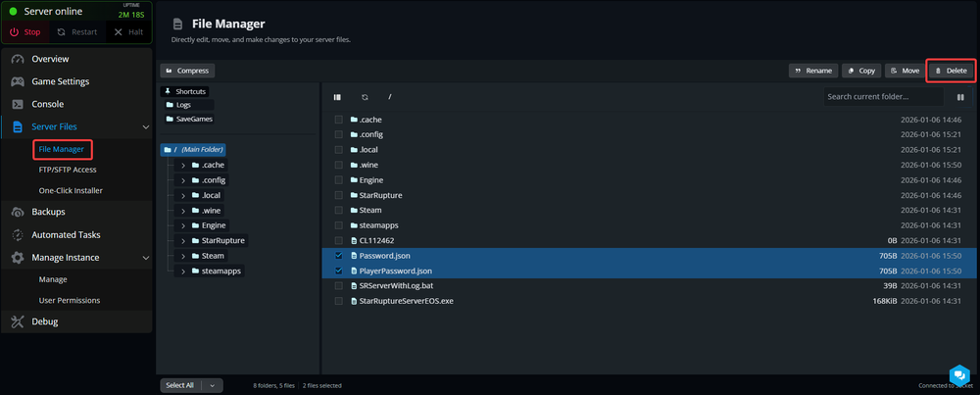Image resolution: width=980 pixels, height=395 pixels.
Task: Expand the .local tree folder
Action: tap(183, 195)
